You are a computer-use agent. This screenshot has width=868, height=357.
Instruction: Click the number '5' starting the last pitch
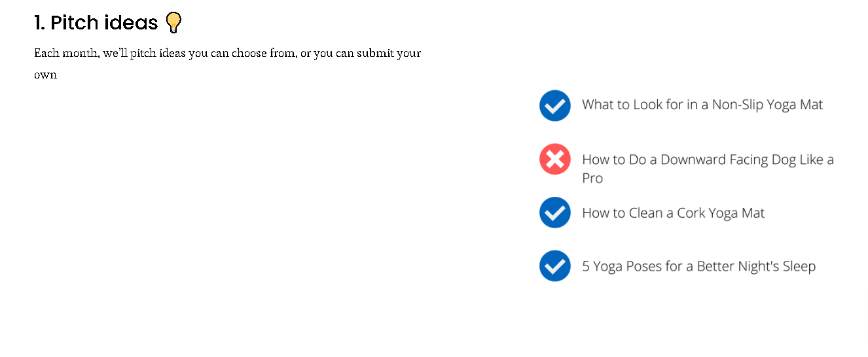pyautogui.click(x=586, y=267)
